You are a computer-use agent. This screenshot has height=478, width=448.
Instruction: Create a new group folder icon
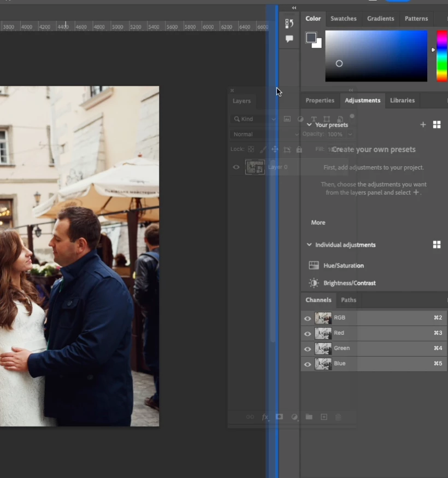(x=309, y=417)
